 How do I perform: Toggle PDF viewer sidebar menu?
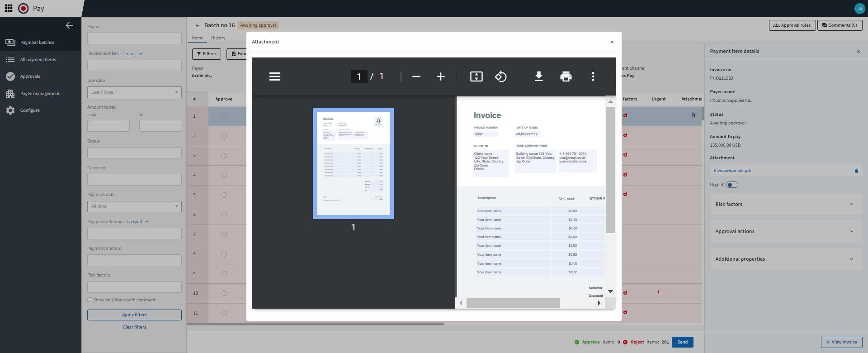pyautogui.click(x=275, y=76)
